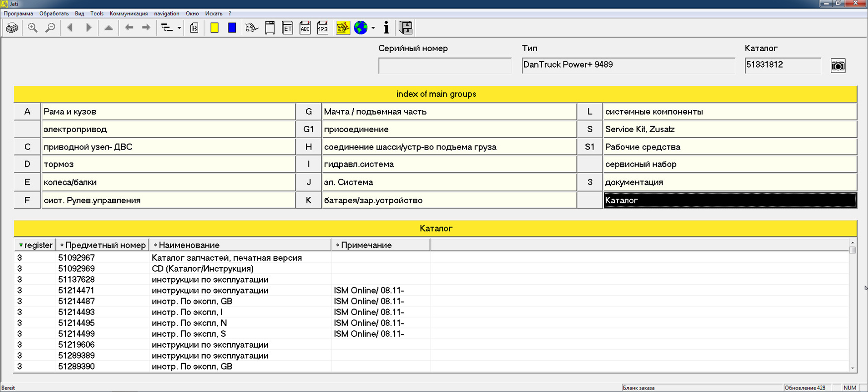Click the print icon in toolbar
This screenshot has width=868, height=392.
(x=12, y=28)
